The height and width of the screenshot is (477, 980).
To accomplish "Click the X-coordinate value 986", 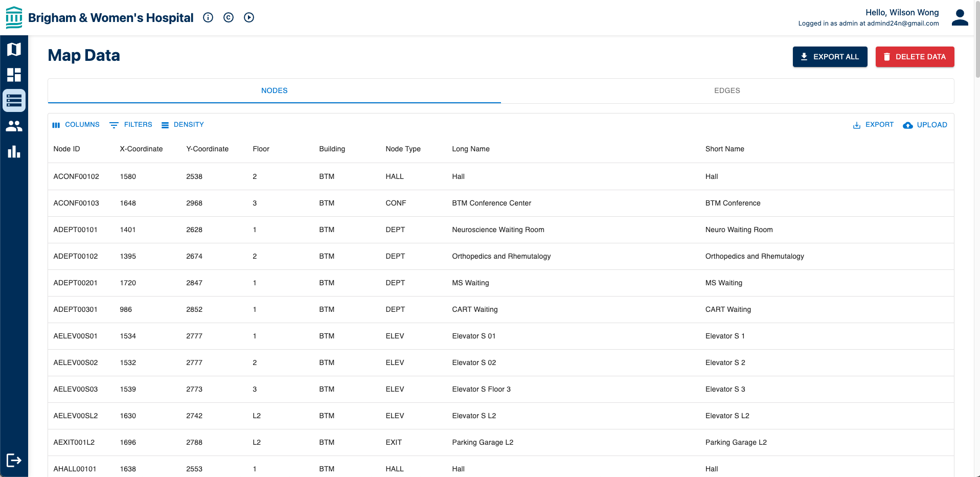I will 126,309.
